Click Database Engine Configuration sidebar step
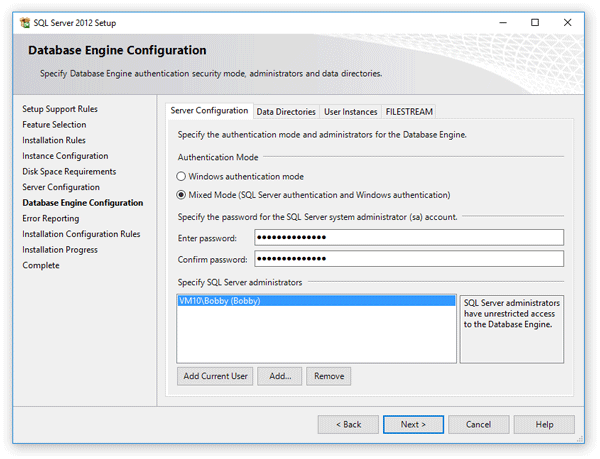Viewport: 600px width, 459px height. [83, 203]
